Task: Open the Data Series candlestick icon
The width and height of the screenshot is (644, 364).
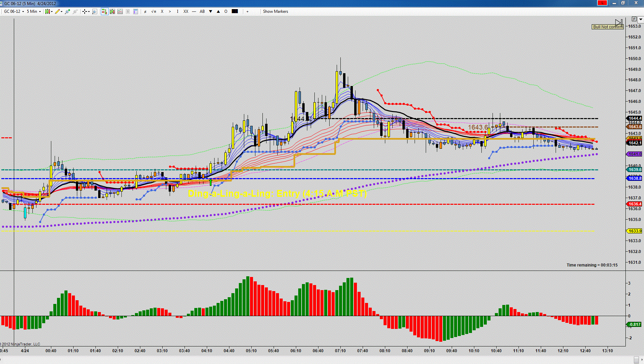Action: coord(112,11)
